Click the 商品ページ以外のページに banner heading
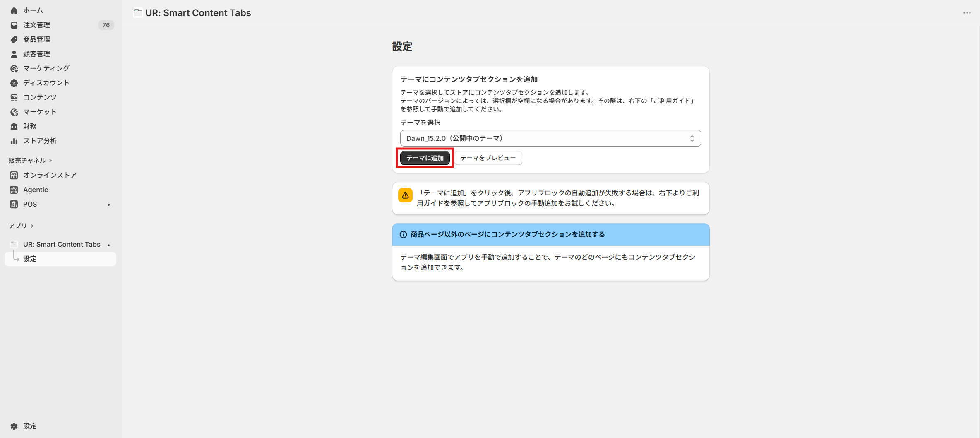980x438 pixels. pos(507,234)
